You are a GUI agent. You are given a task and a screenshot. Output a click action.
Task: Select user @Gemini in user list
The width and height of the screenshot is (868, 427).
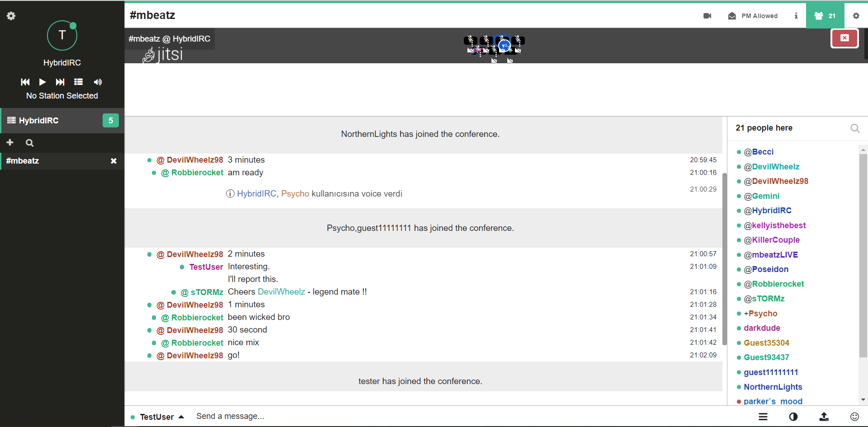[762, 196]
